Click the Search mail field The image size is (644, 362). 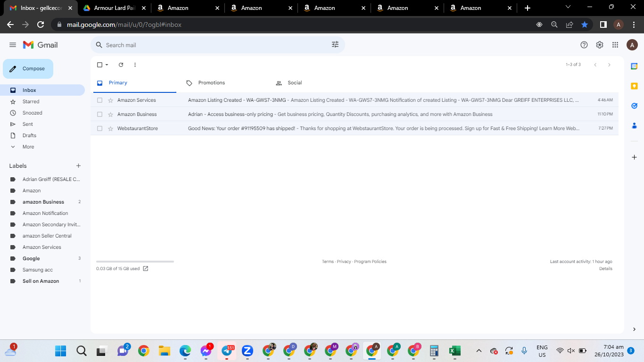[217, 45]
